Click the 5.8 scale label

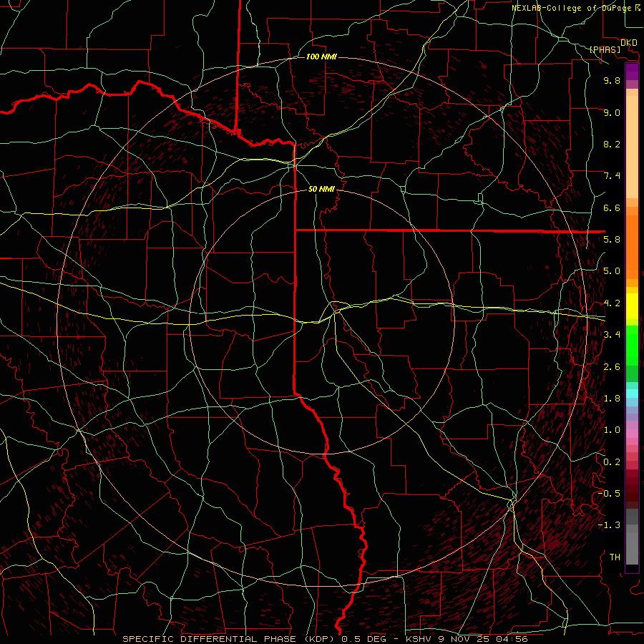click(x=612, y=240)
